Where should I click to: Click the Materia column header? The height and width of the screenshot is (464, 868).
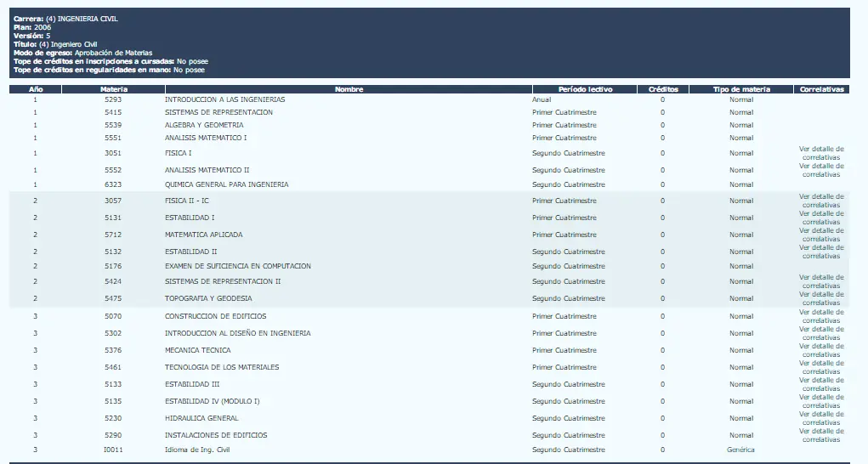click(x=113, y=89)
